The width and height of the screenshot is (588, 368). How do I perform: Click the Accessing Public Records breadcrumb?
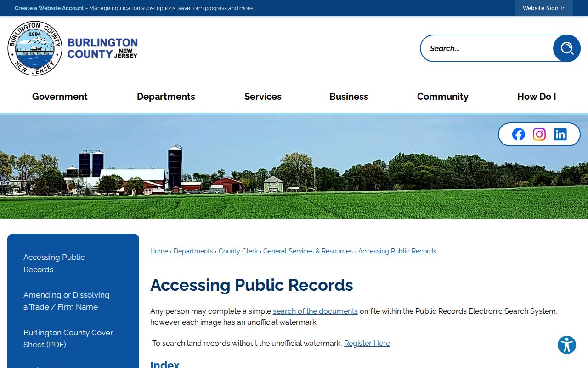(x=397, y=251)
